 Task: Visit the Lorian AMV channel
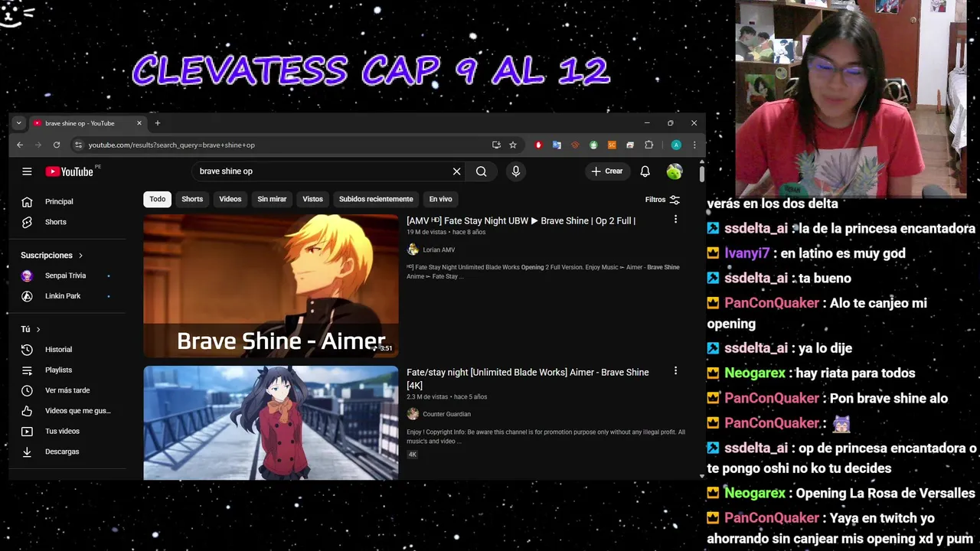439,250
